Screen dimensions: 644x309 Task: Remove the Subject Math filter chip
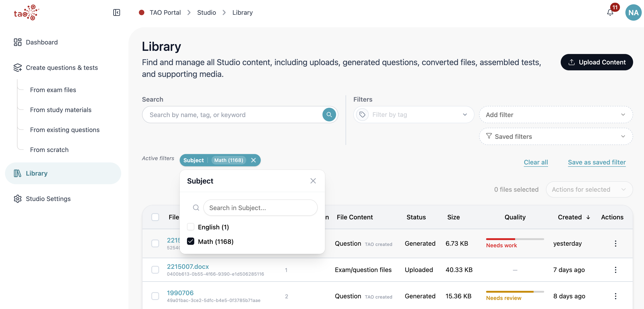pos(253,160)
